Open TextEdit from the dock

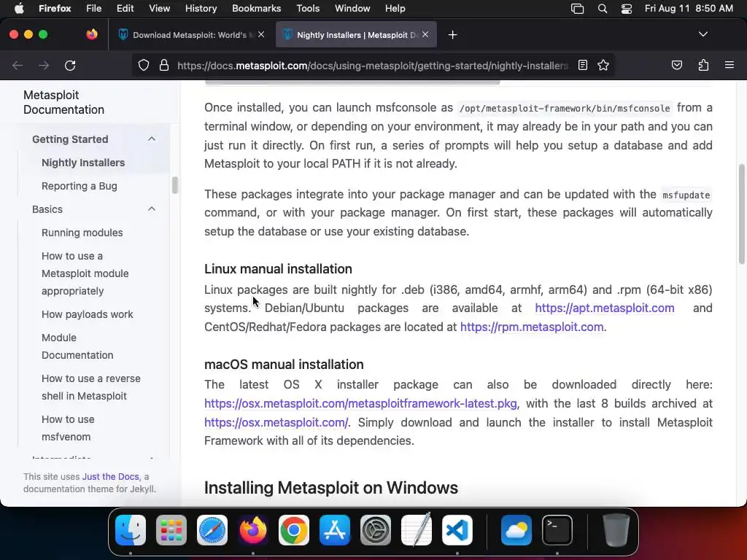[x=417, y=529]
